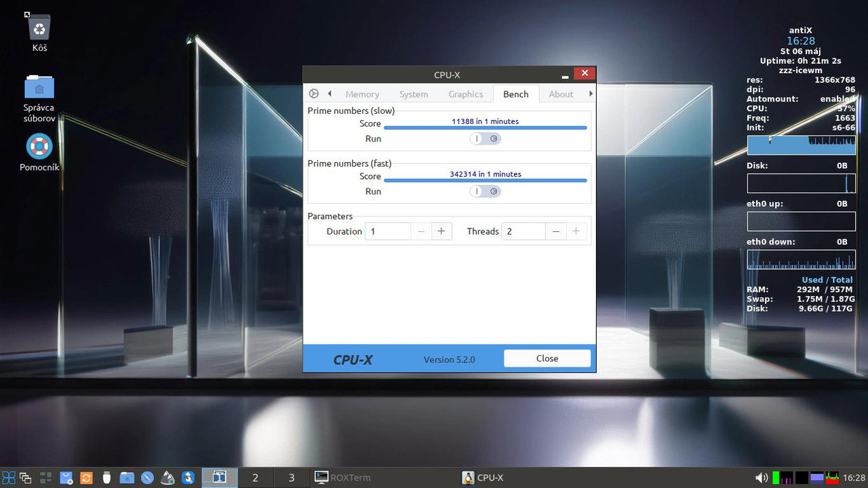Open the About tab
868x488 pixels.
[x=561, y=94]
